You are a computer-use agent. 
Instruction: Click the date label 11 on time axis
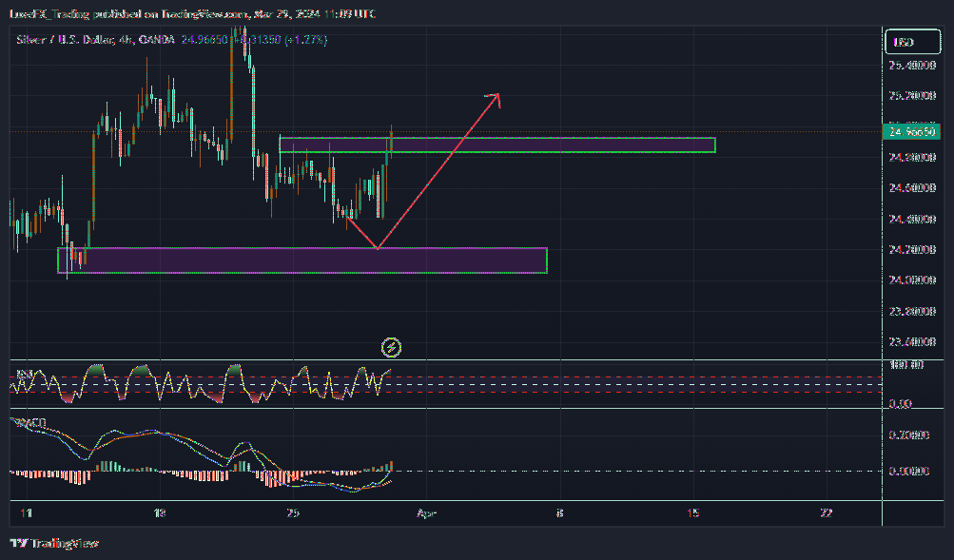[27, 513]
